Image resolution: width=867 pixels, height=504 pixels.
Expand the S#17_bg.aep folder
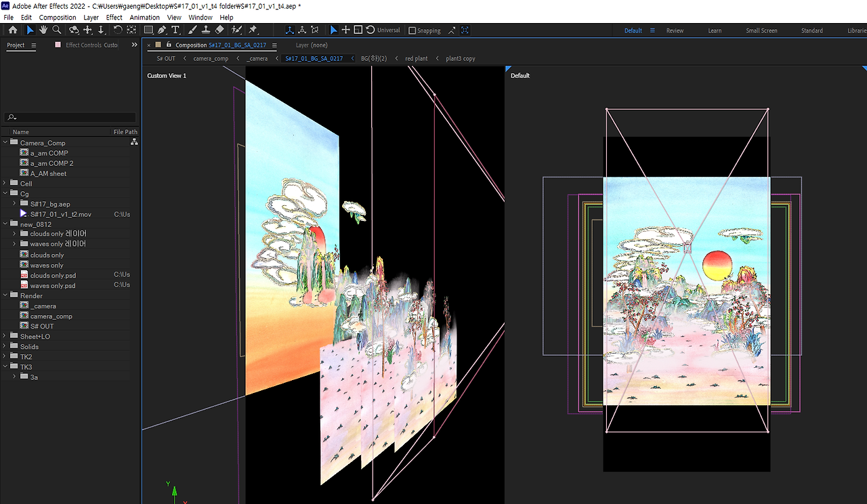click(15, 203)
